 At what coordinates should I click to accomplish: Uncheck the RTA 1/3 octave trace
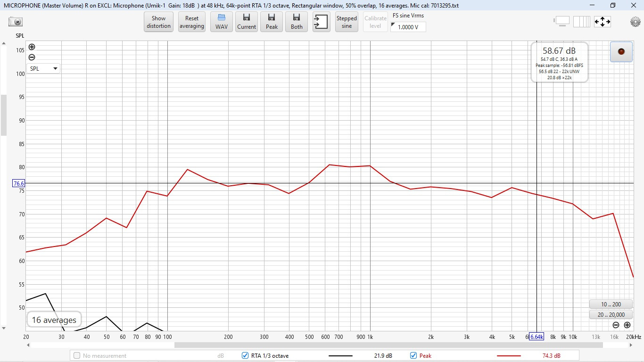245,356
